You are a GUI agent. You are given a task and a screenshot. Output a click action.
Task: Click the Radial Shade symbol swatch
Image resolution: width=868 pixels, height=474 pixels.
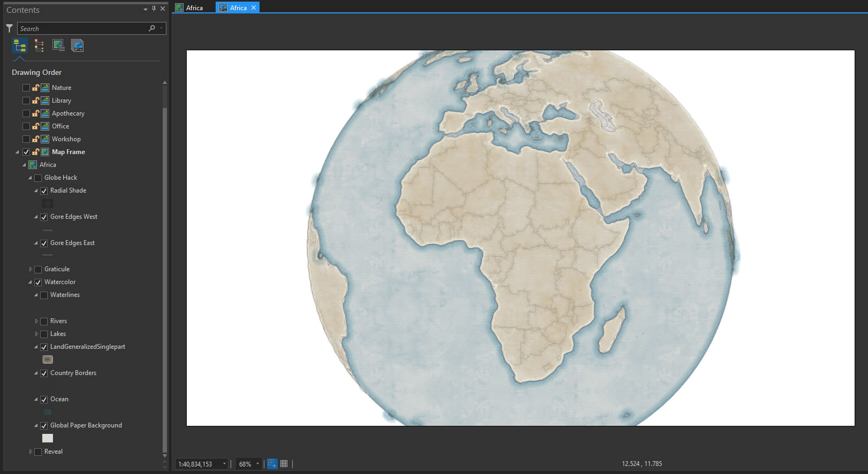point(48,203)
